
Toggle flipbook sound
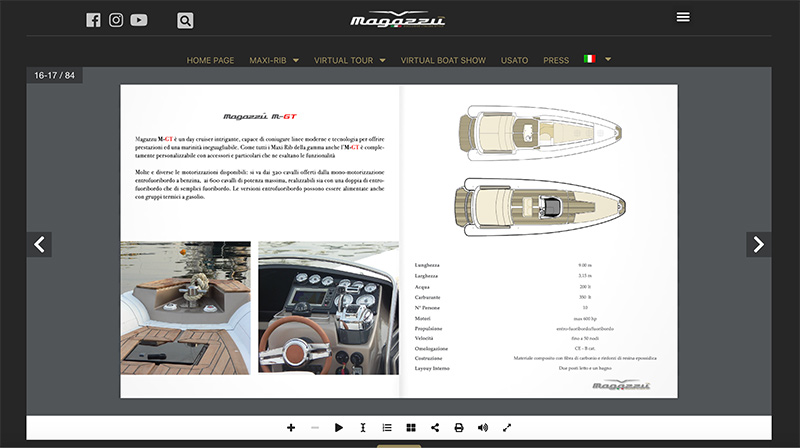pos(483,428)
